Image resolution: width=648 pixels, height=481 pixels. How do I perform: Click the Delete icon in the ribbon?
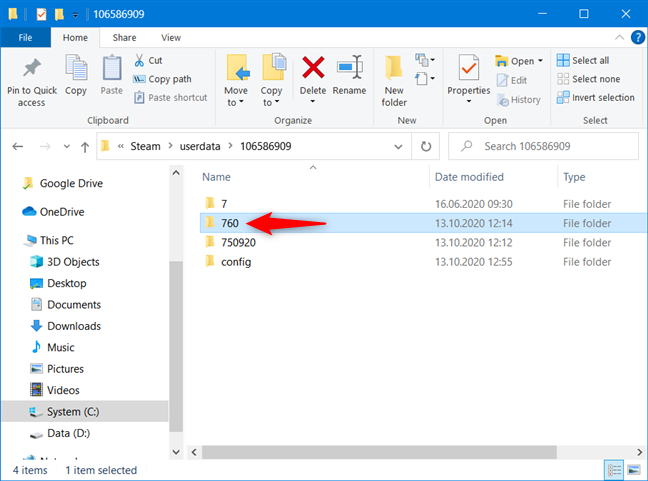(313, 78)
